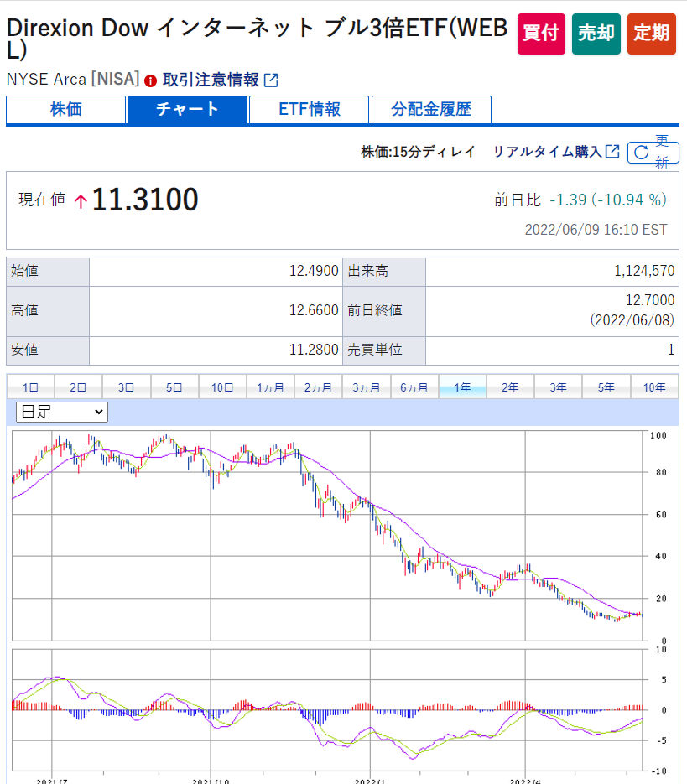The width and height of the screenshot is (687, 784).
Task: Open the リアルタイム購入 link
Action: tap(547, 152)
